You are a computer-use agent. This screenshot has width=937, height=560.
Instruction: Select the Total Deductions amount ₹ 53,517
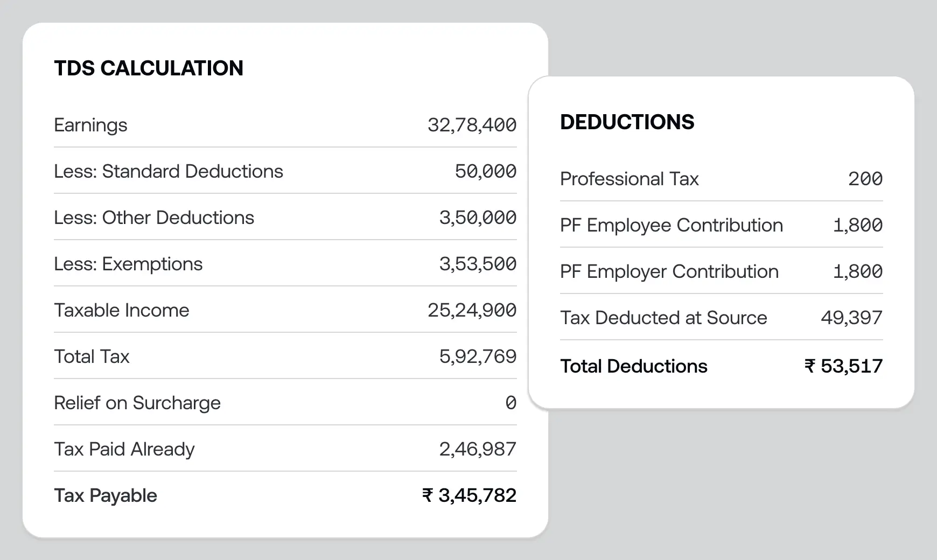click(x=843, y=366)
